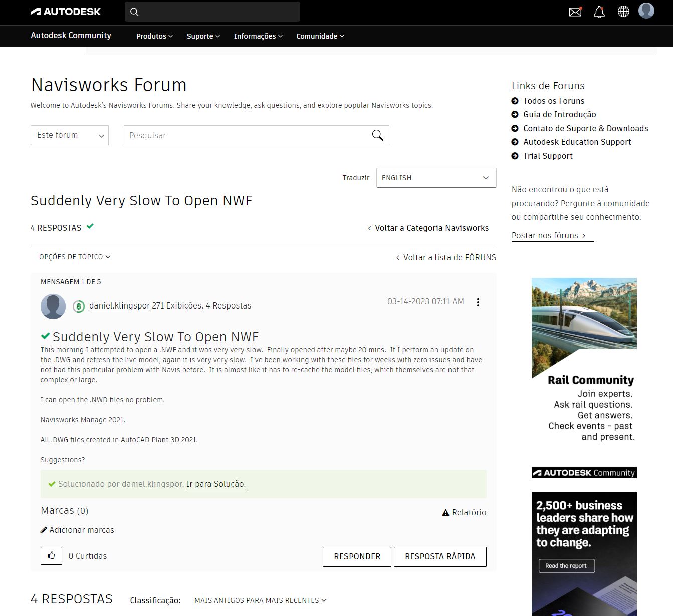Click Read the report in the ad
Viewport: 673px width, 616px height.
[x=566, y=565]
